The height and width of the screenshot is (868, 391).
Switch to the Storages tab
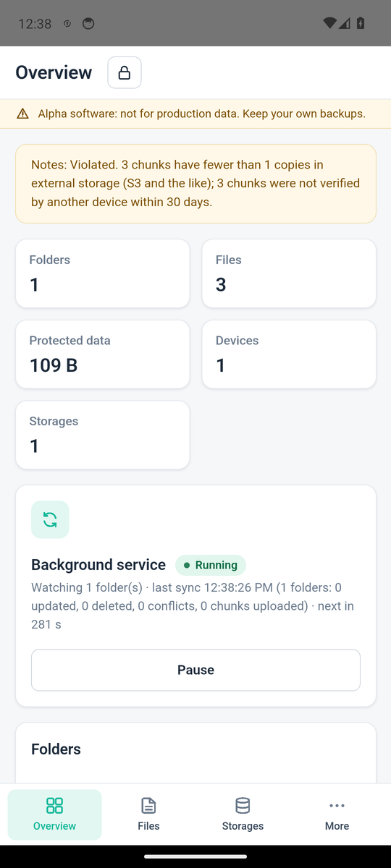[243, 814]
